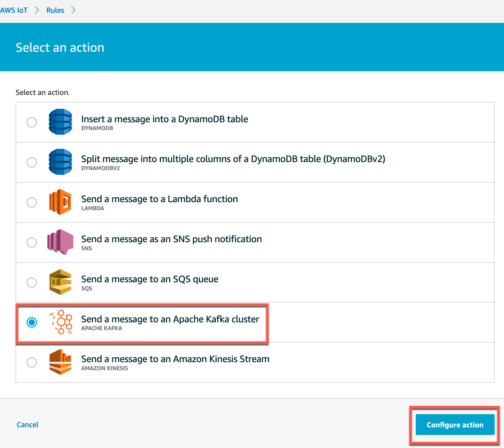Click 'Send a message as an SNS push notification'
Viewport: 504px width, 448px height.
click(x=172, y=239)
